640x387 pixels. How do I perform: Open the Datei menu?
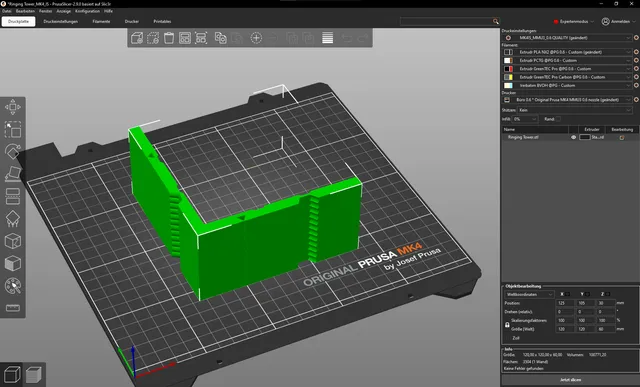7,11
